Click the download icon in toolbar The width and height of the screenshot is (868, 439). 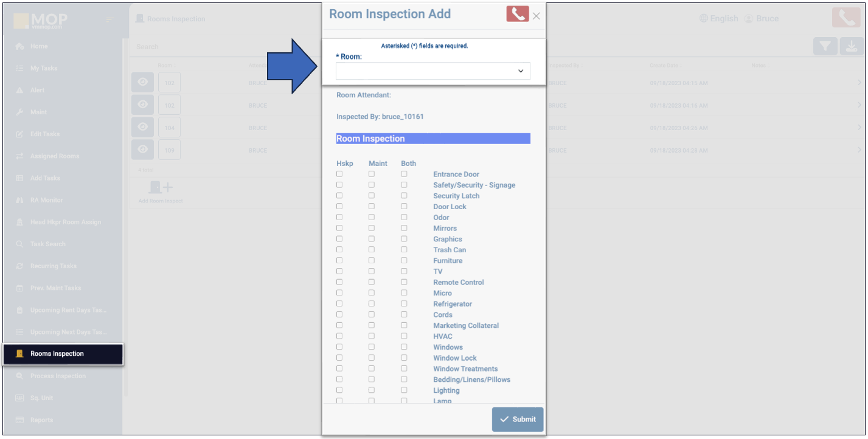coord(852,46)
